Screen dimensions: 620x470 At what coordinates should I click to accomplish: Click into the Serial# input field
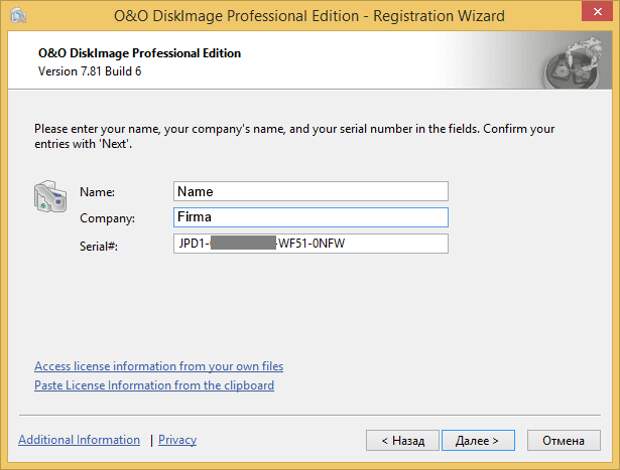coord(311,243)
